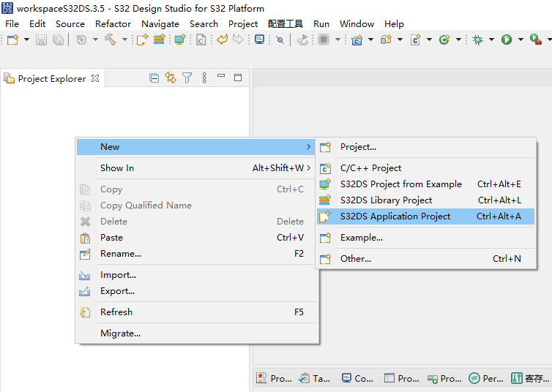Image resolution: width=552 pixels, height=392 pixels.
Task: Click the gray C file toolbar icon
Action: coord(201,39)
